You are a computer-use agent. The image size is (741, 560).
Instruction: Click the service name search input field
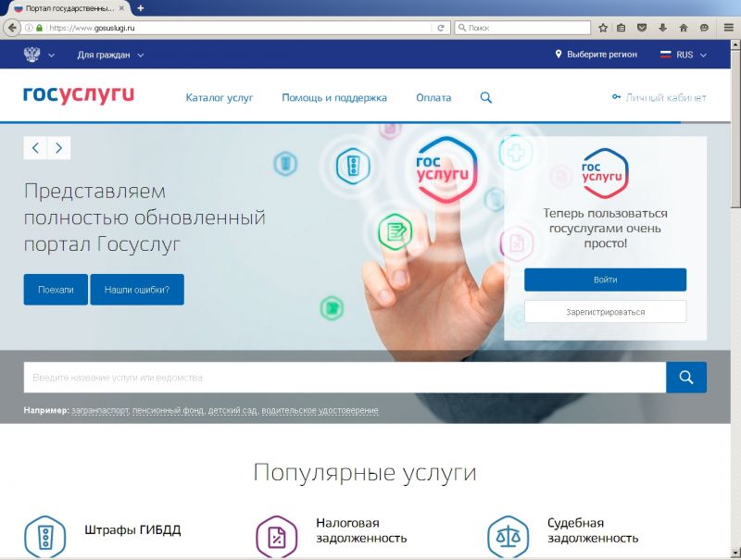(x=344, y=378)
